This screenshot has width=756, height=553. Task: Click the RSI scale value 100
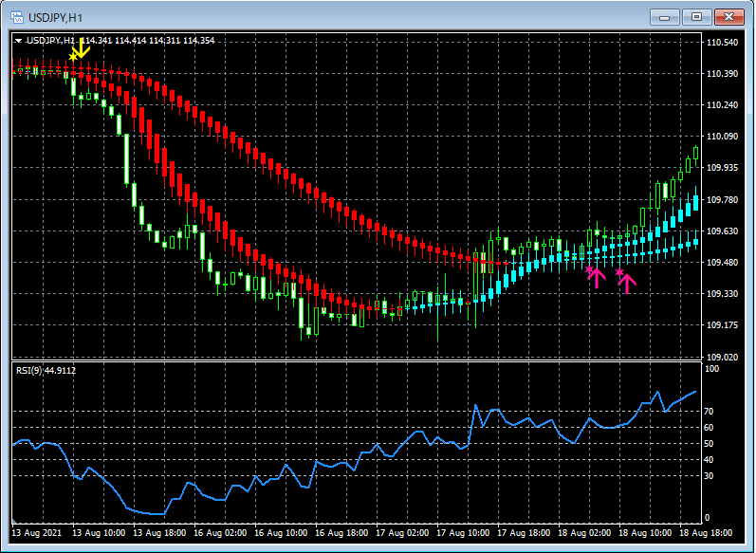coord(711,369)
